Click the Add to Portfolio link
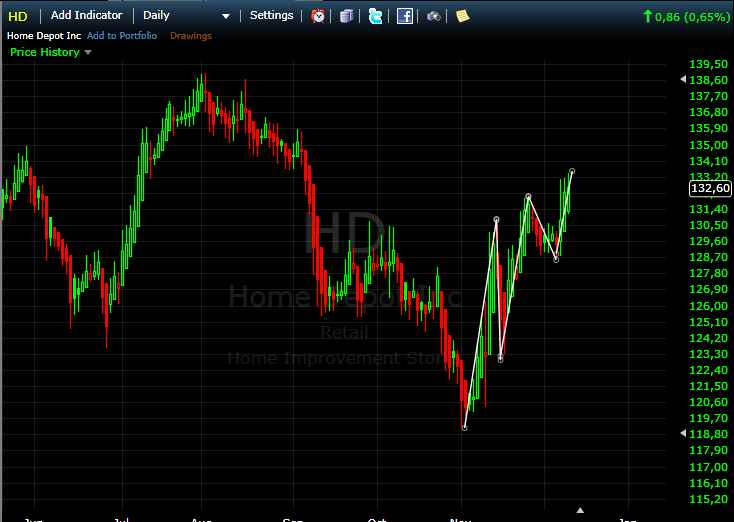The image size is (734, 522). 122,36
